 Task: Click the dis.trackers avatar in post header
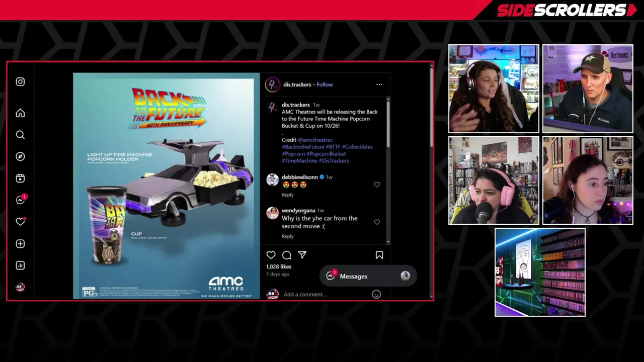click(272, 84)
